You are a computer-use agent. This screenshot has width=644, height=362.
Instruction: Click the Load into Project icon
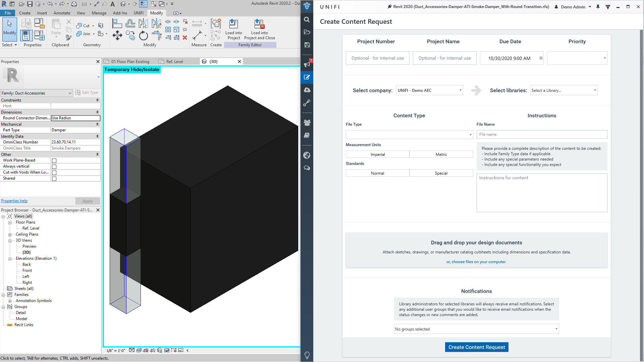point(233,29)
